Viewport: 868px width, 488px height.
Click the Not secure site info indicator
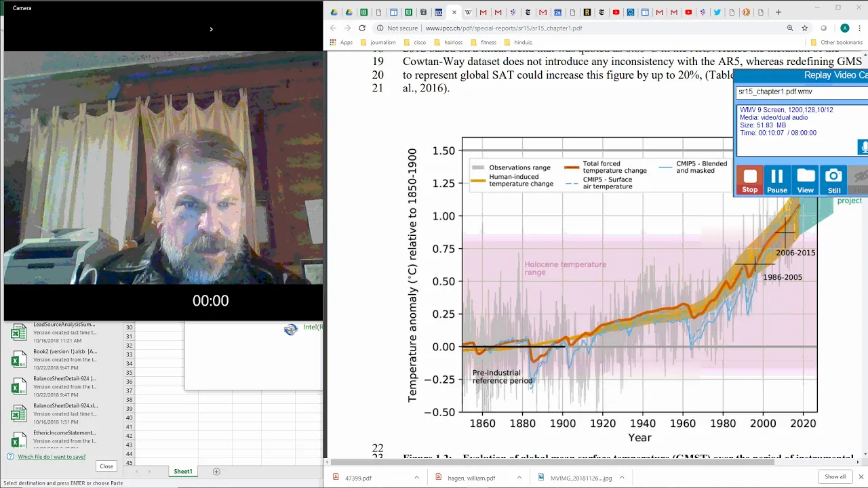(x=397, y=28)
